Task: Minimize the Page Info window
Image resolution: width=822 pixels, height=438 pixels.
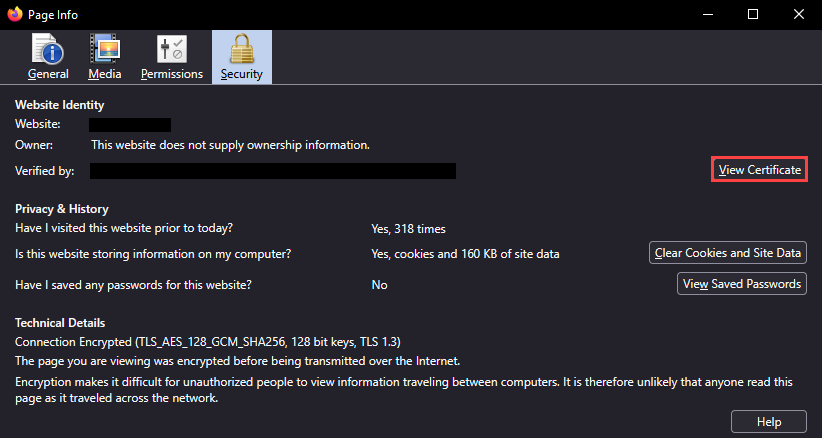Action: [706, 14]
